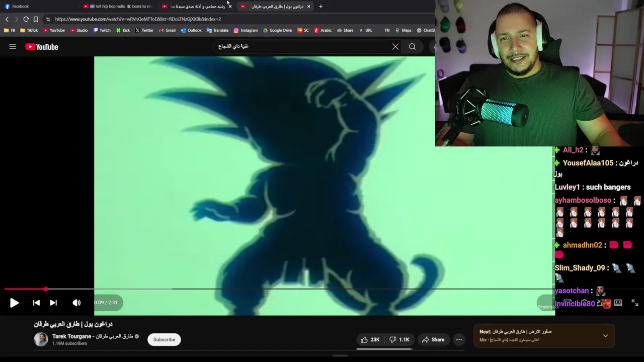This screenshot has height=362, width=644.
Task: Click chat message from Luvley1 'such bangers'
Action: pyautogui.click(x=593, y=187)
